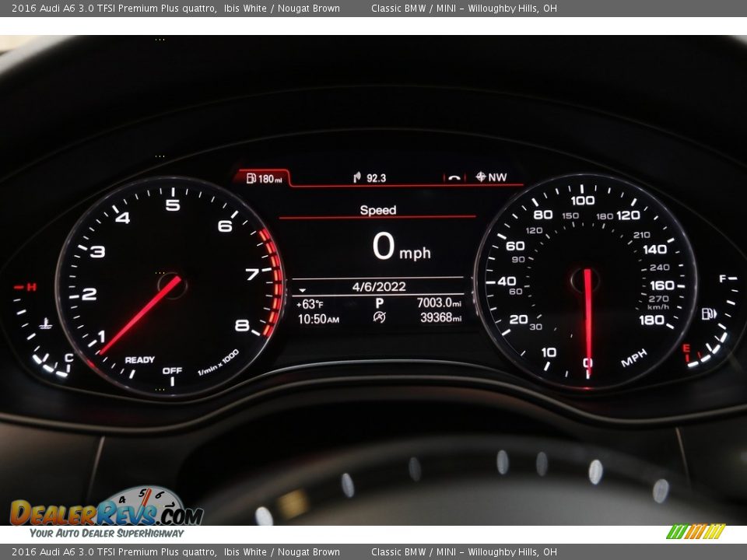The width and height of the screenshot is (747, 560).
Task: Select the cruise control icon below the P indicator
Action: pos(379,317)
